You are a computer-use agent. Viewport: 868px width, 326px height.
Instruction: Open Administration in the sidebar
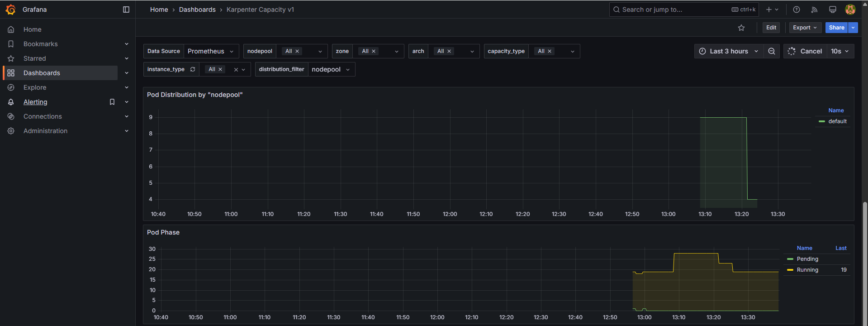(45, 131)
